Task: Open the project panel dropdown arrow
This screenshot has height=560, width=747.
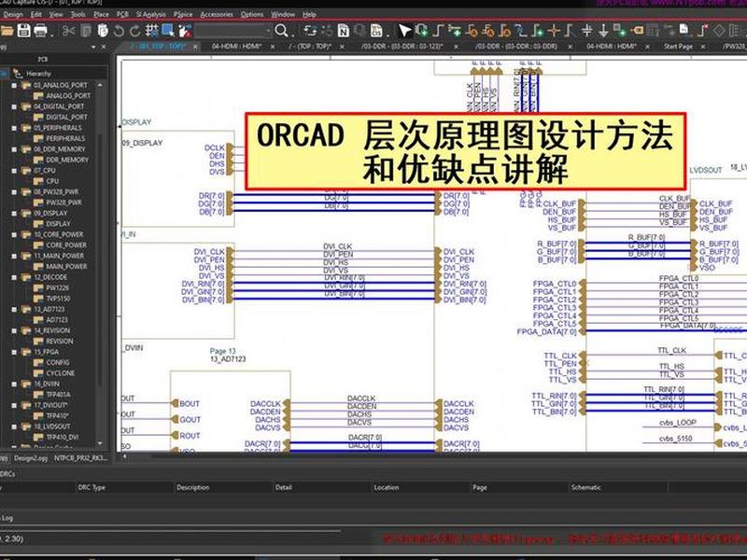Action: (x=93, y=48)
